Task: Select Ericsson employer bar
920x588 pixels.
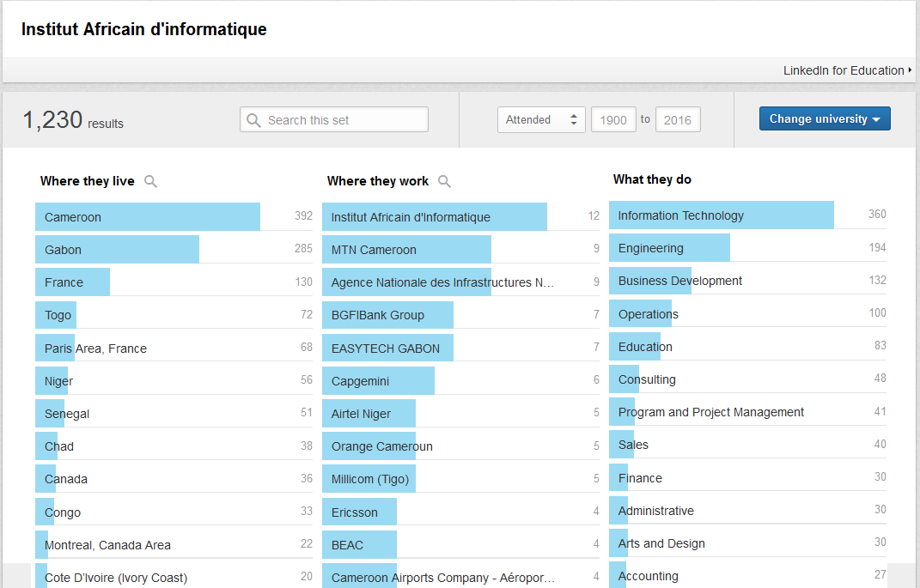Action: pos(460,512)
